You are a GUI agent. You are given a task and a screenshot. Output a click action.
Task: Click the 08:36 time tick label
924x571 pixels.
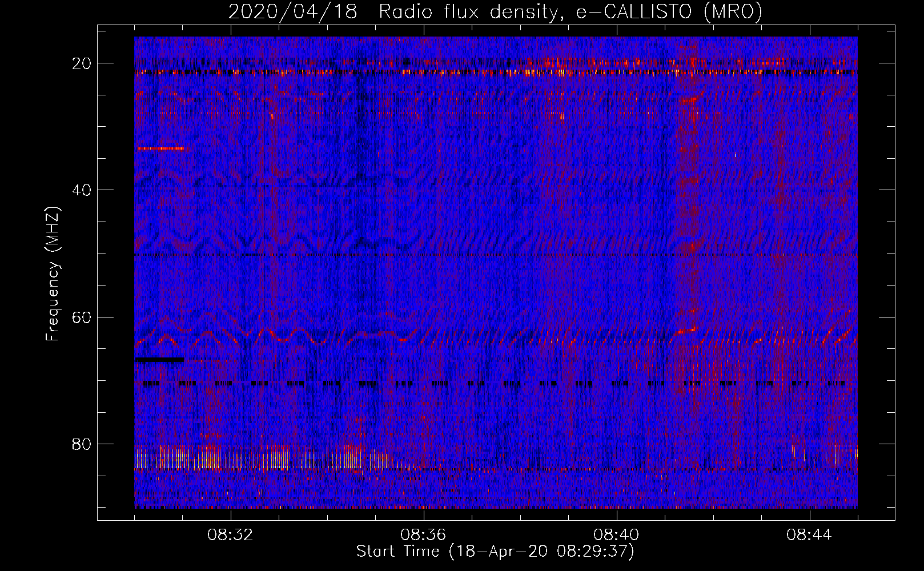coord(423,535)
